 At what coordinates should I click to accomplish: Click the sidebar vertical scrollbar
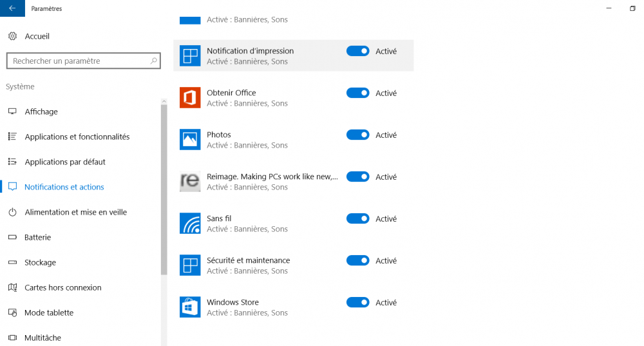tap(164, 190)
